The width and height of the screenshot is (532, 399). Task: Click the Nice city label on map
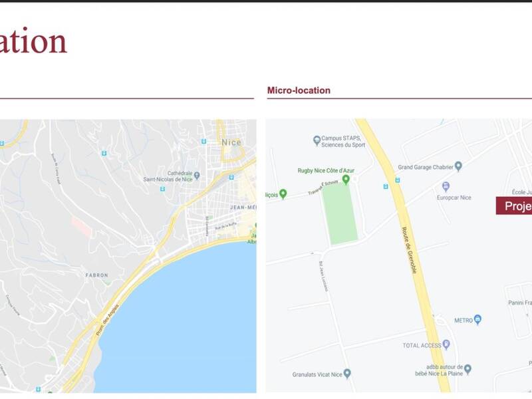(231, 142)
